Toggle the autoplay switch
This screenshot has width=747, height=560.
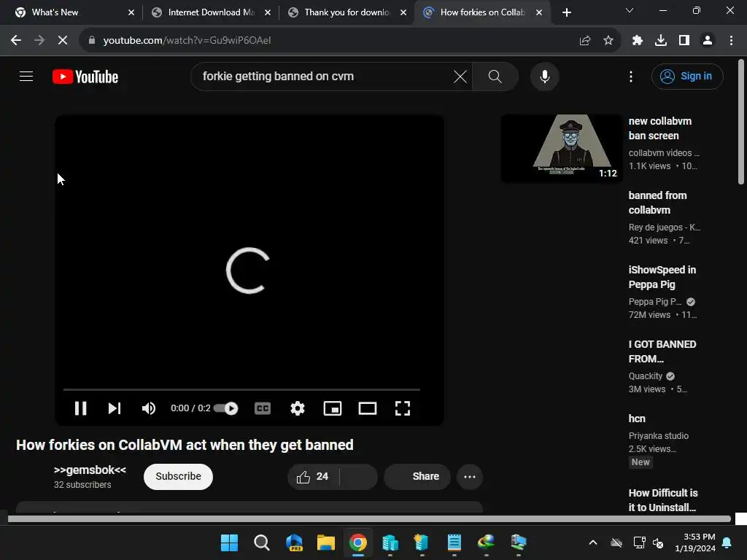[x=226, y=408]
